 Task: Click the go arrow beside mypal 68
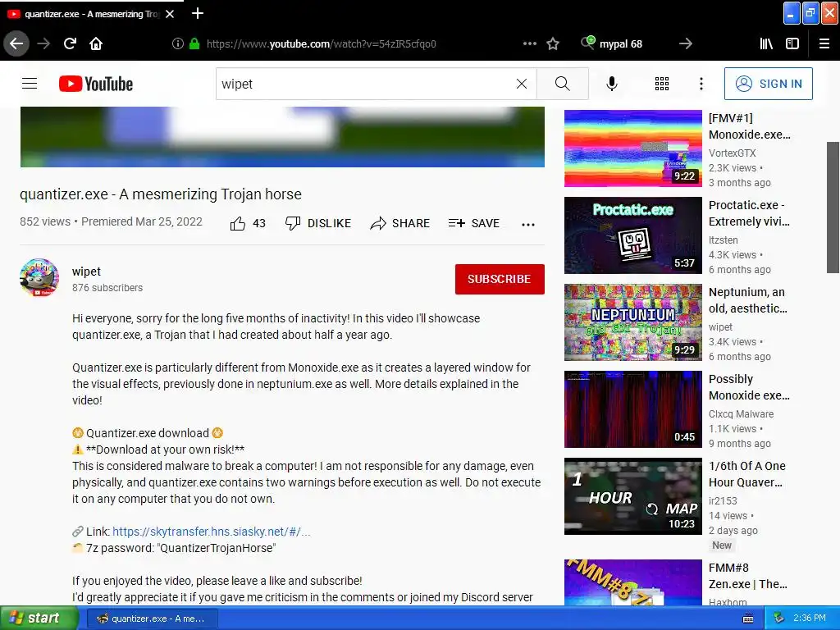686,44
